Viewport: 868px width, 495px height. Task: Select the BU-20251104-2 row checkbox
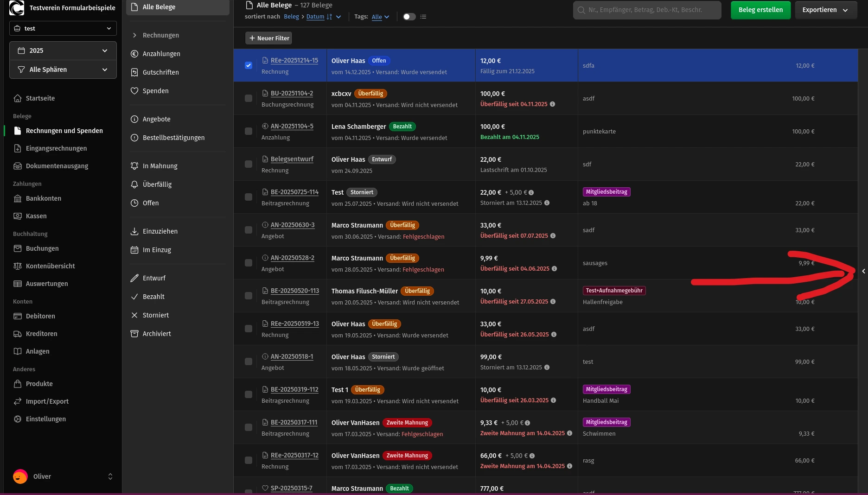click(249, 98)
